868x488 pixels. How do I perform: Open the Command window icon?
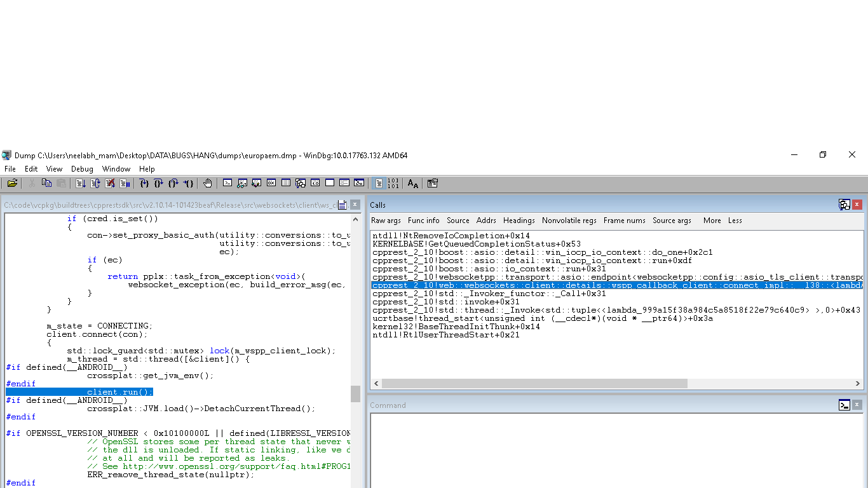227,183
